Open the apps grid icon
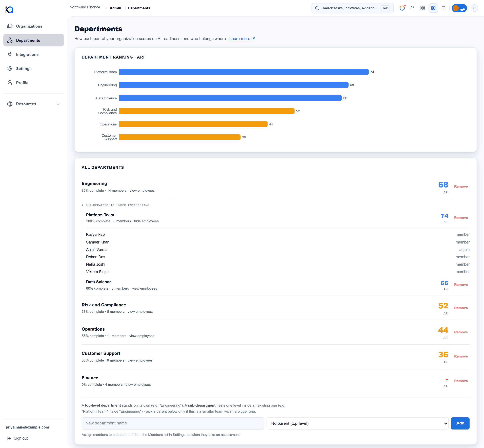This screenshot has width=484, height=448. pyautogui.click(x=423, y=8)
